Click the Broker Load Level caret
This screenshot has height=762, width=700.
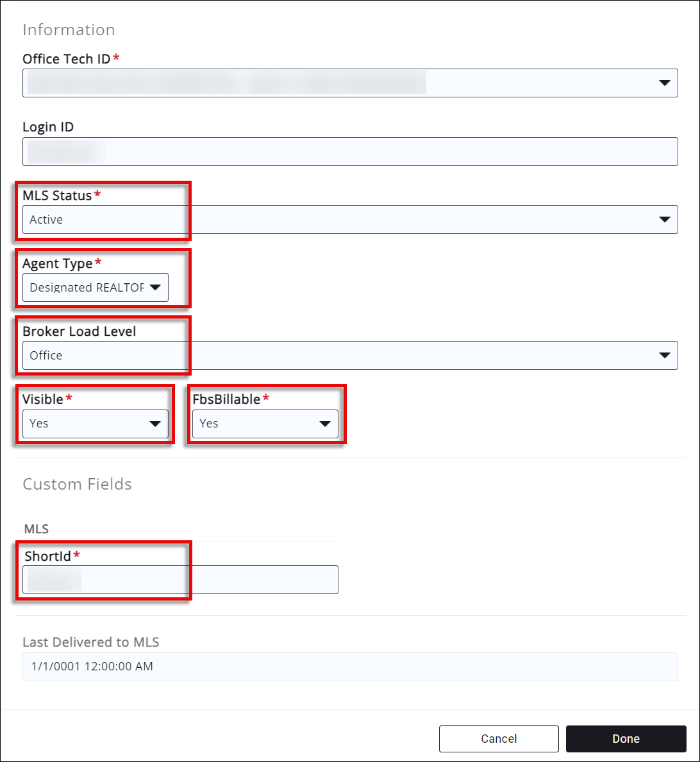coord(664,356)
